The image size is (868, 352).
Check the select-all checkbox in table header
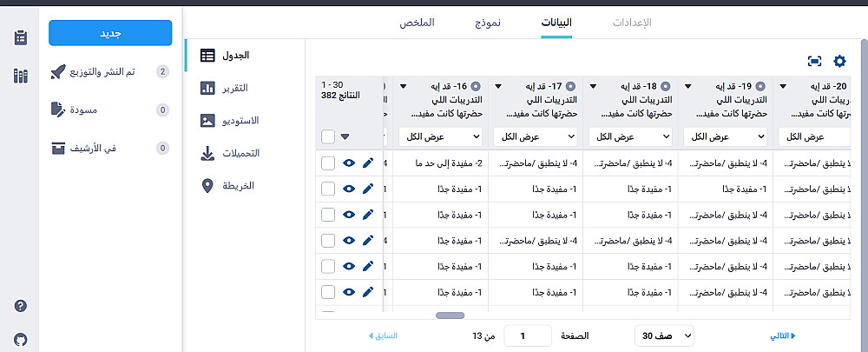pos(328,136)
